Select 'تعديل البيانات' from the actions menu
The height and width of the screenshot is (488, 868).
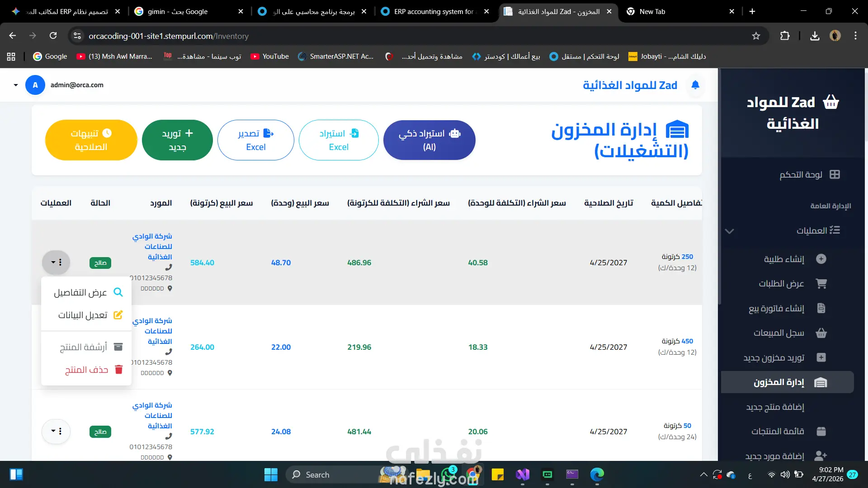click(86, 315)
